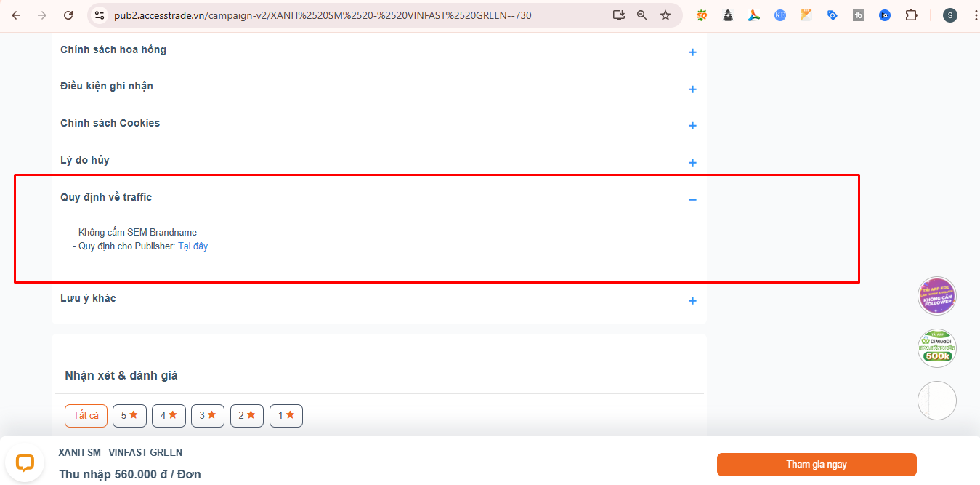Open the Extensions puzzle piece menu
Screen dimensions: 980x485
coord(911,15)
